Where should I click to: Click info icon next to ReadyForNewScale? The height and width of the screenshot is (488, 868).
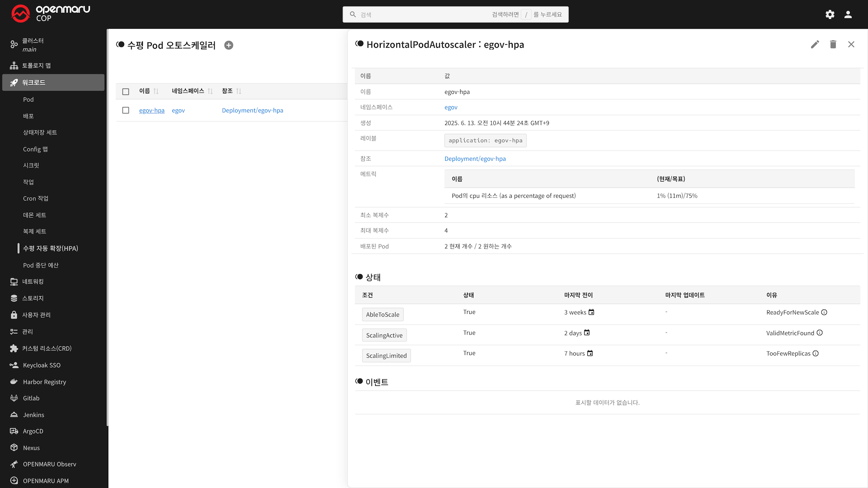(x=824, y=312)
